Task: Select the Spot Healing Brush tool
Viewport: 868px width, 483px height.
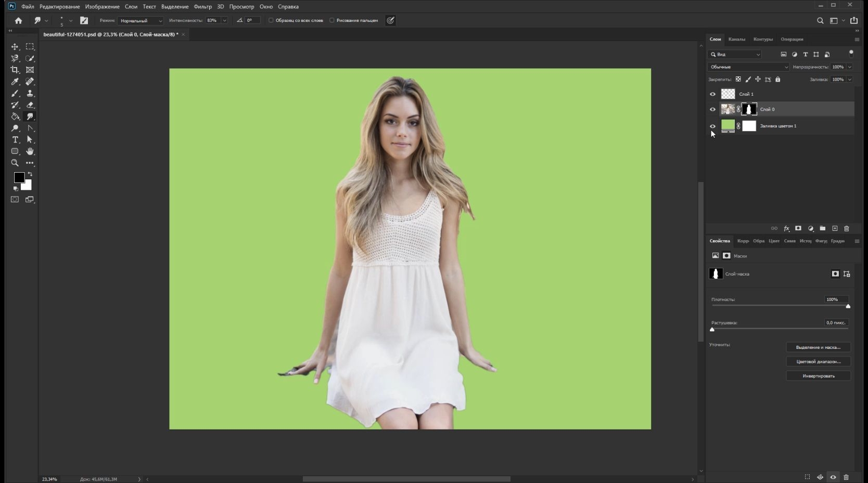Action: (30, 82)
